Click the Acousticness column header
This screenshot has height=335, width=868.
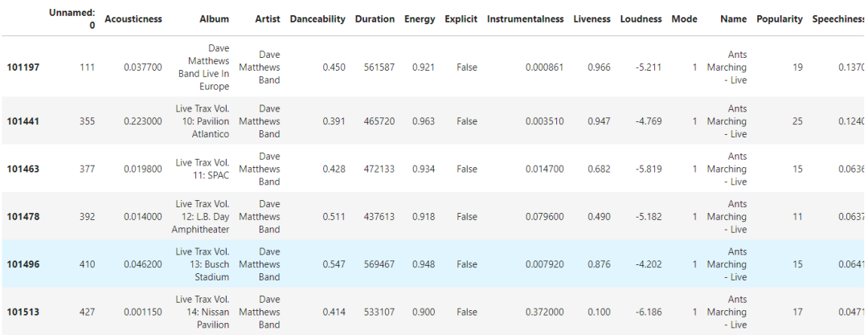tap(133, 18)
